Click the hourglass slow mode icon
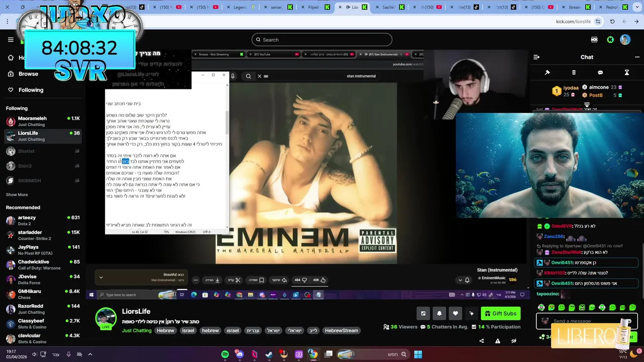The image size is (644, 362). pos(627,72)
